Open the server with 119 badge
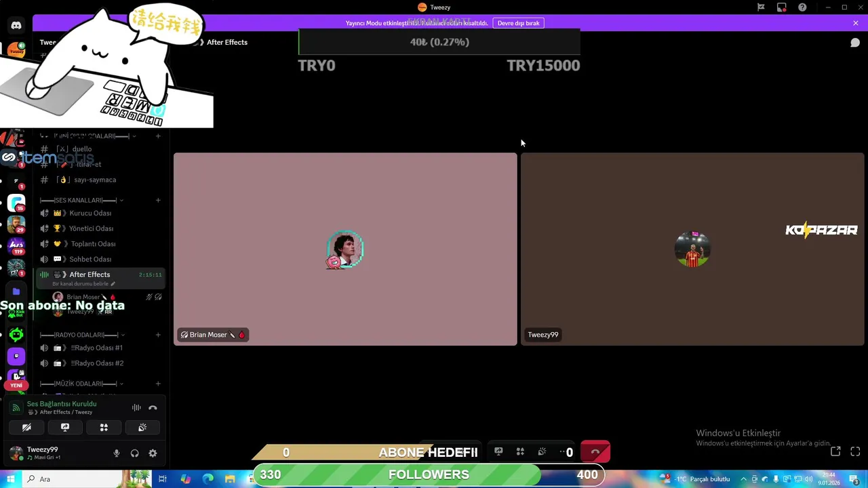Image resolution: width=868 pixels, height=488 pixels. point(16,245)
